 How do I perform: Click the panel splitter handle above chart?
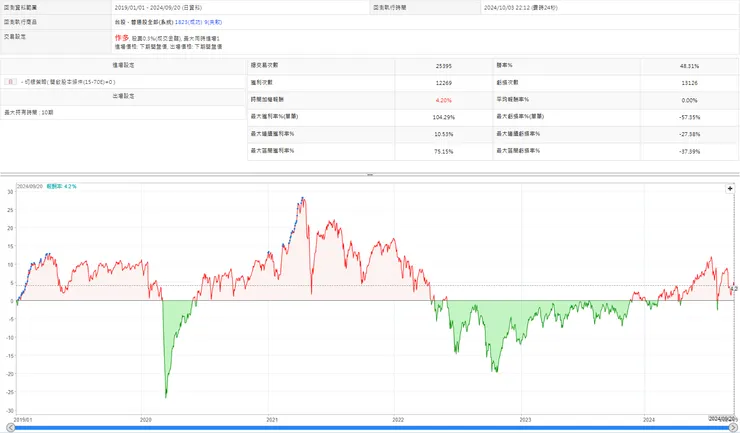370,175
